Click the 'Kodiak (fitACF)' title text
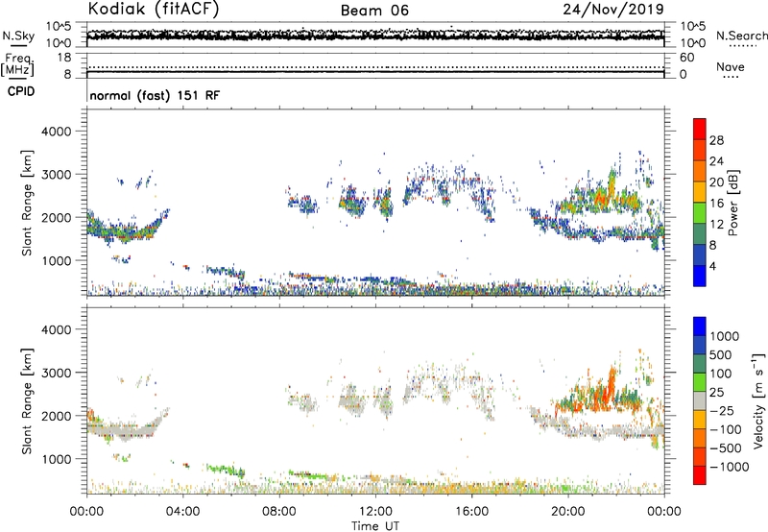 [154, 9]
